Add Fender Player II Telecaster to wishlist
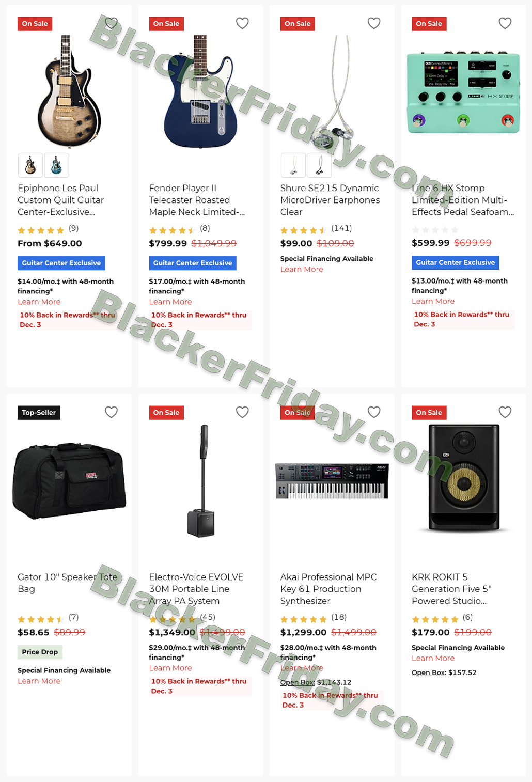Viewport: 532px width, 782px height. pos(242,23)
